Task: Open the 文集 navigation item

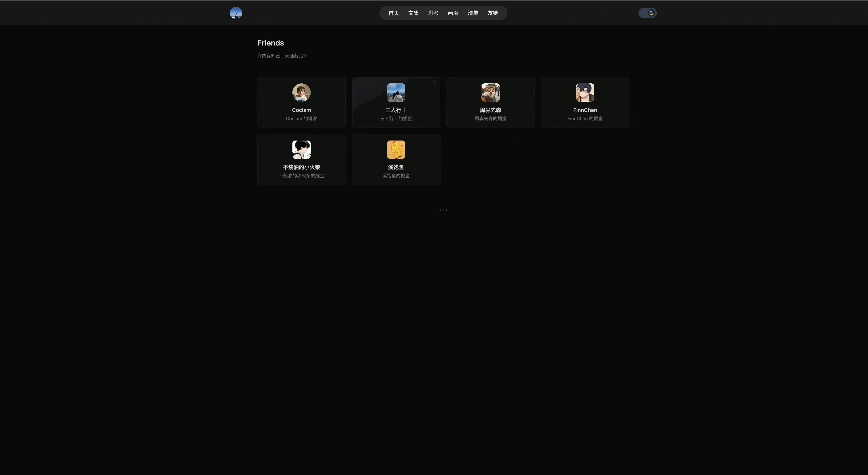Action: [x=413, y=13]
